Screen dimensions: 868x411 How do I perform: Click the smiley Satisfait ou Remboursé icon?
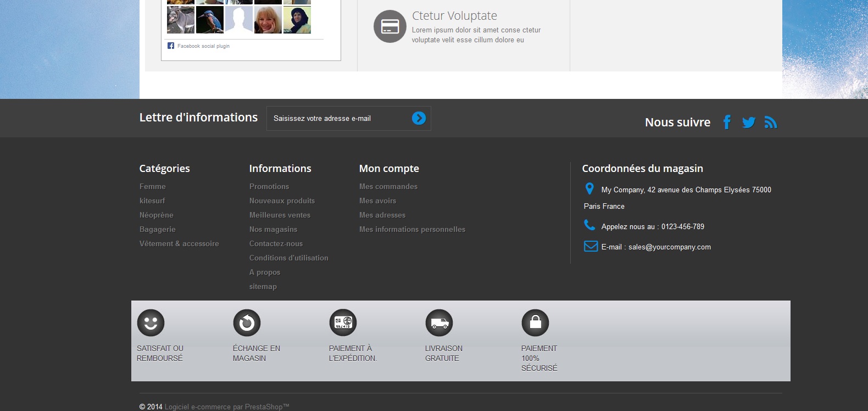(151, 323)
